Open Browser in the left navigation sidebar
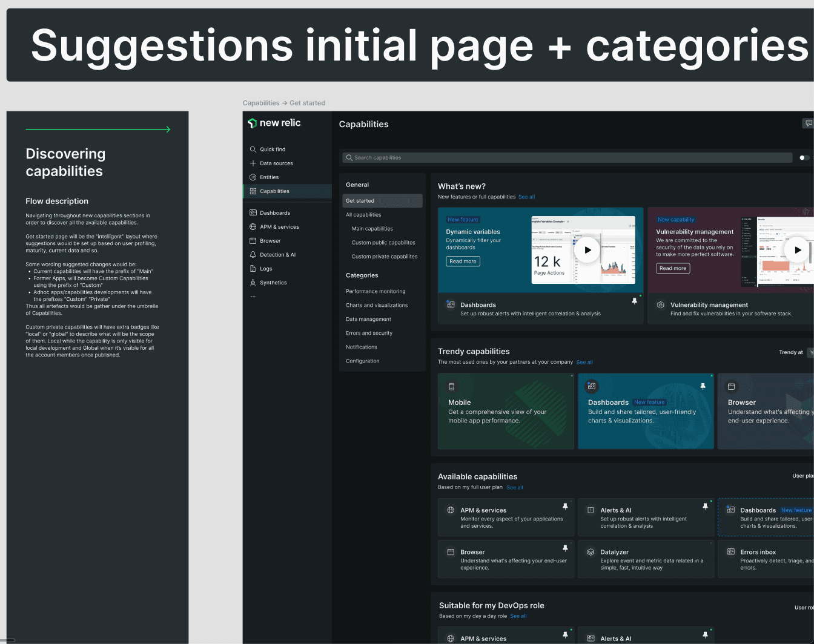This screenshot has width=814, height=644. [x=270, y=241]
